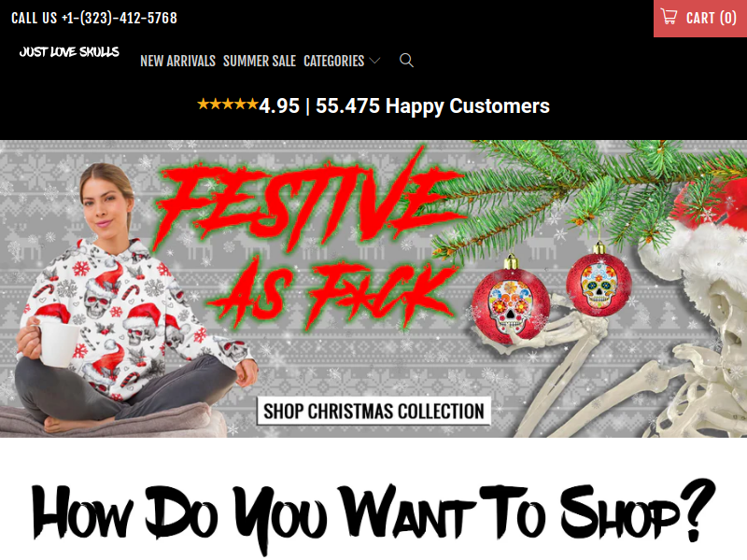Image resolution: width=747 pixels, height=560 pixels.
Task: Click the left sugar skull ornament
Action: pyautogui.click(x=511, y=300)
